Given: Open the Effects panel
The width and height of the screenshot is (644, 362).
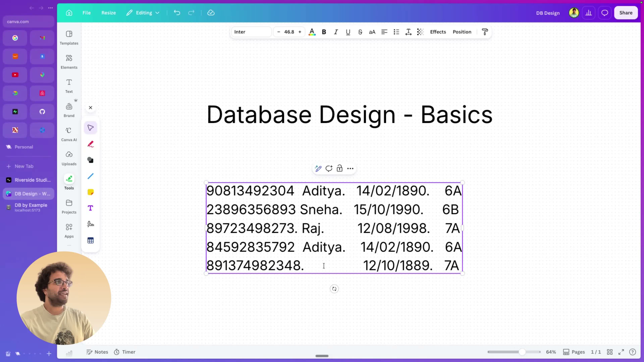Looking at the screenshot, I should [438, 32].
